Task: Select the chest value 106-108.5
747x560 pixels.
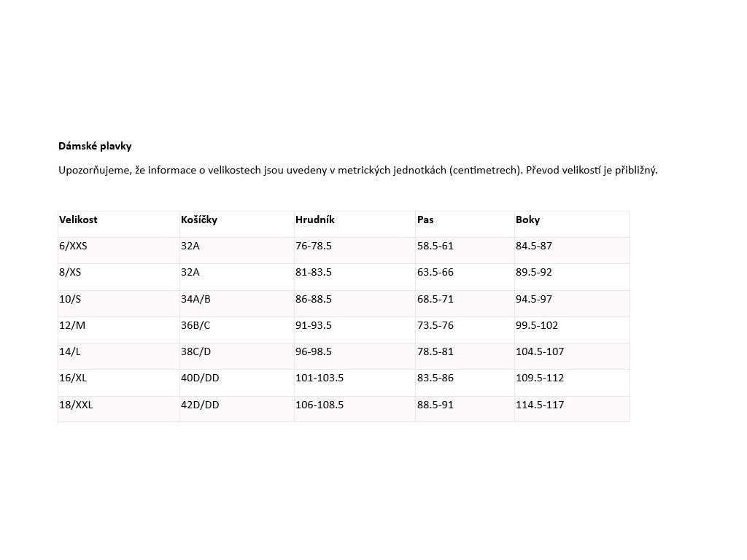Action: 320,405
